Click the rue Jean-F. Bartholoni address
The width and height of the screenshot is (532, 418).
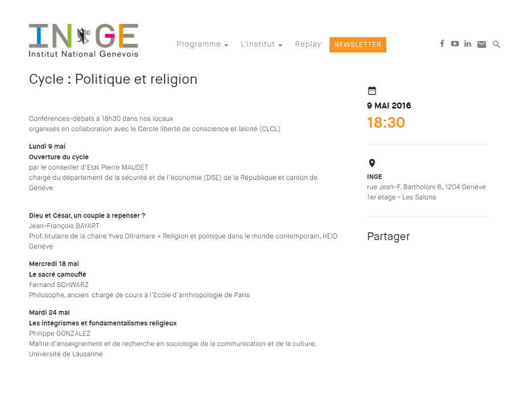click(x=426, y=187)
